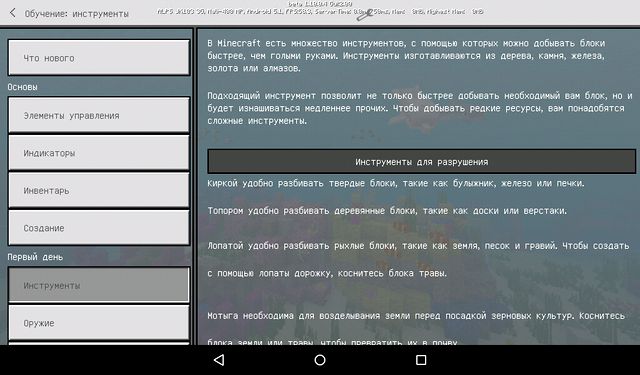
Task: Open the 'Индикаторы' topic
Action: click(x=99, y=153)
